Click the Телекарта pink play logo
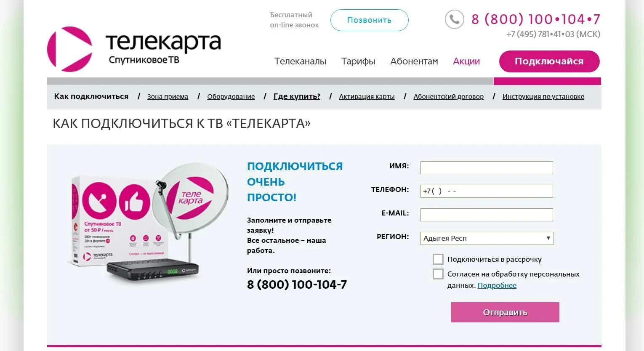The image size is (644, 351). click(70, 49)
